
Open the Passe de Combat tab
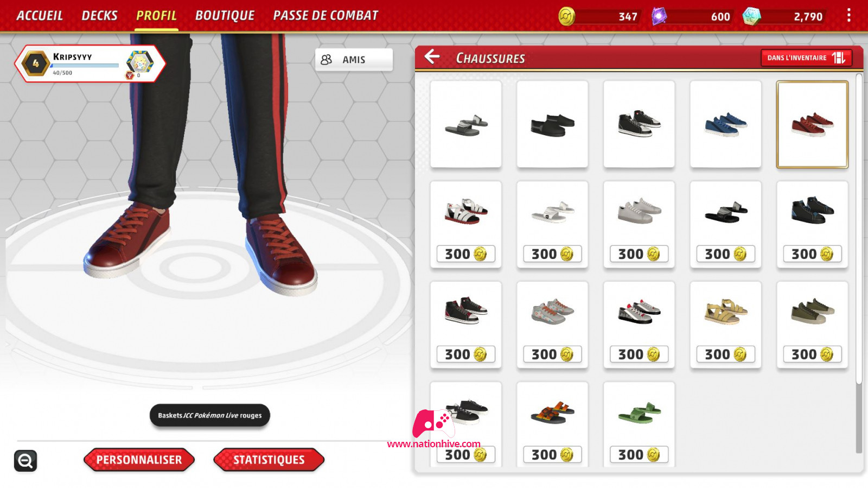pos(325,16)
